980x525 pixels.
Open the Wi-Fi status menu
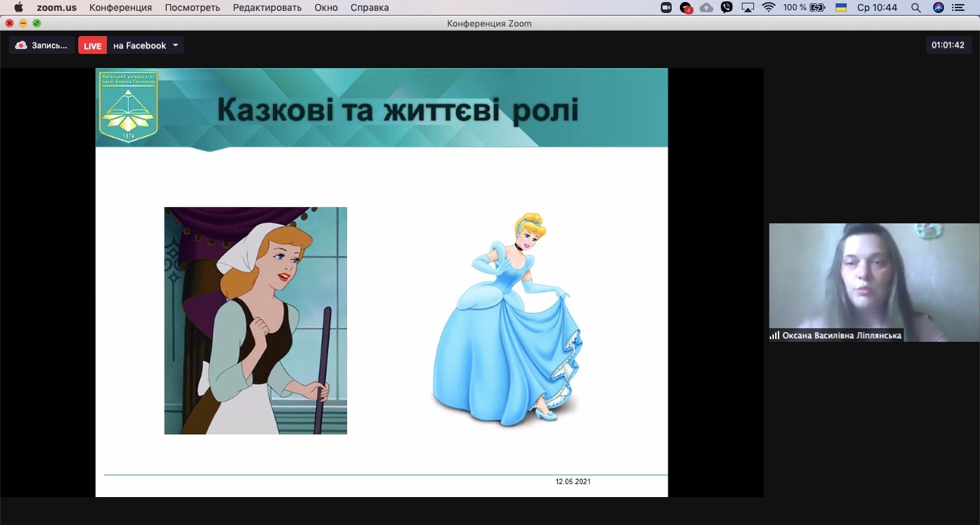[x=769, y=7]
